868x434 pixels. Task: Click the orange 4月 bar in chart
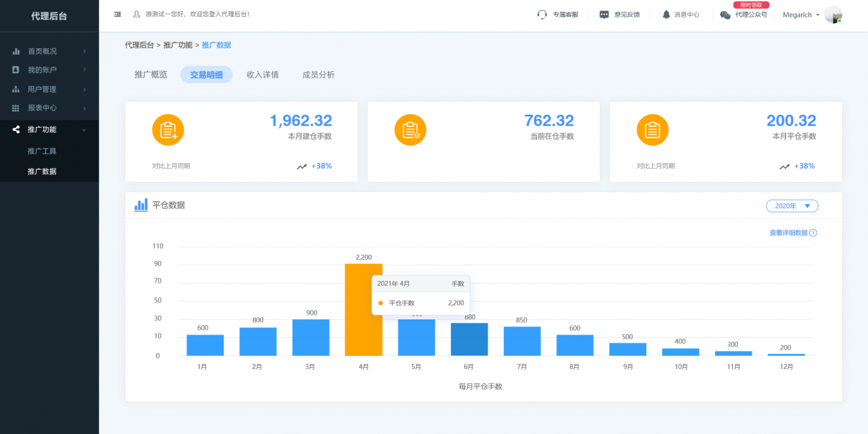pos(363,309)
